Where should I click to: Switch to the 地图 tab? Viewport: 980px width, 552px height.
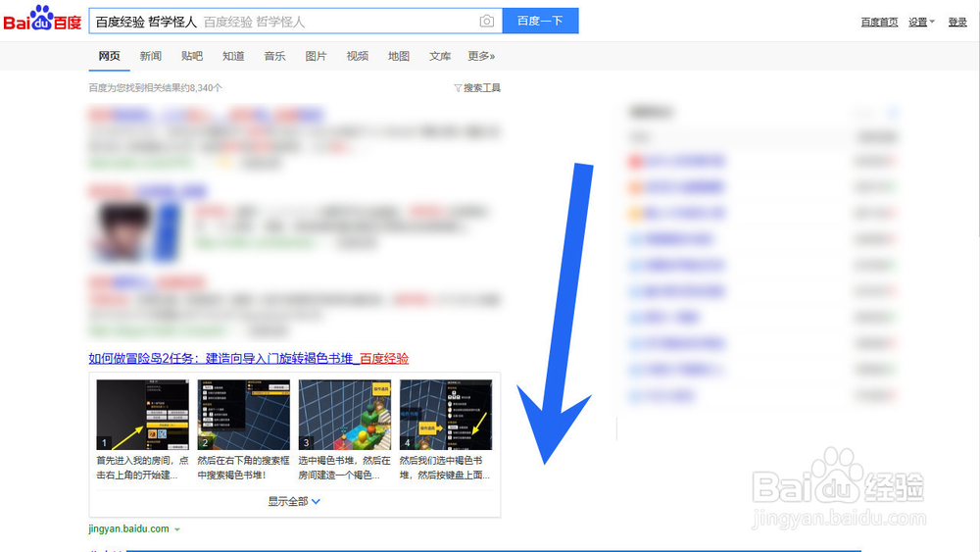pyautogui.click(x=398, y=56)
